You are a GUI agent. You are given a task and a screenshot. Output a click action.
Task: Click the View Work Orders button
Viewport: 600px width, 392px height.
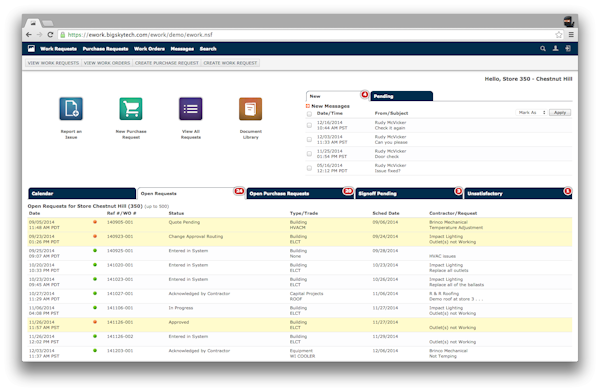[107, 63]
